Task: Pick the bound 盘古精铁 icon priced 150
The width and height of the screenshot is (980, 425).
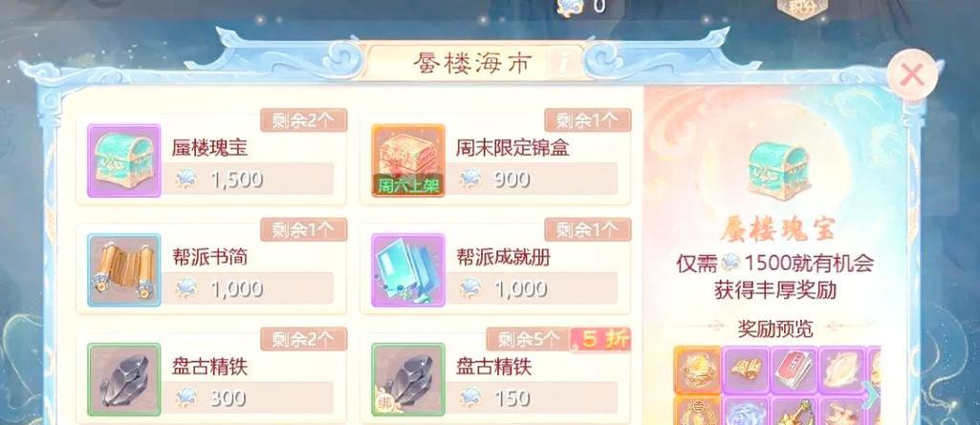Action: point(408,379)
